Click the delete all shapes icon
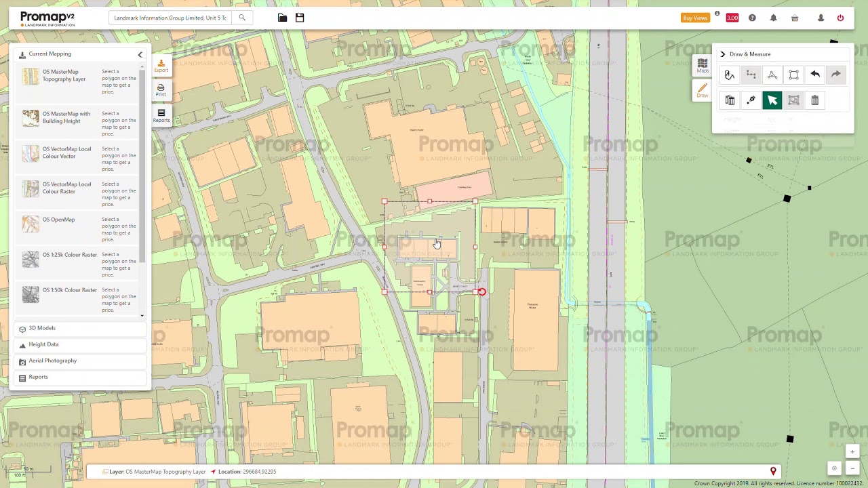Viewport: 868px width, 488px height. point(730,100)
